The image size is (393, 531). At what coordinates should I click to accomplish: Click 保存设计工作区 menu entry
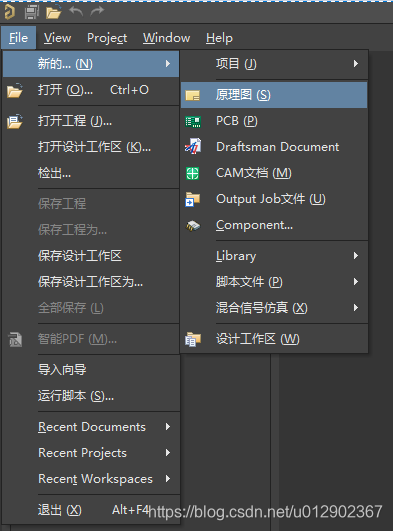(91, 256)
